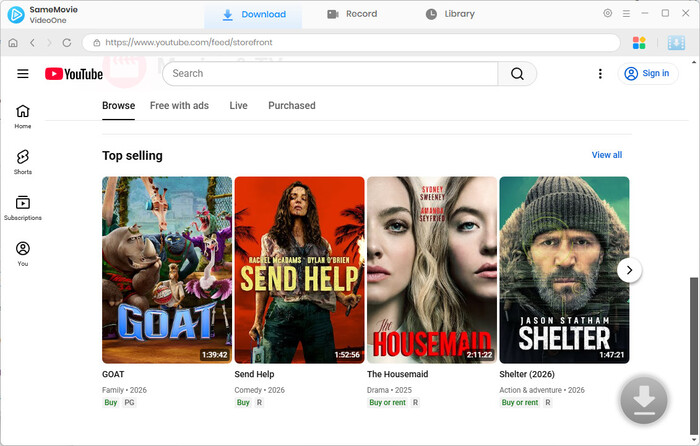The height and width of the screenshot is (446, 700).
Task: Open Home in YouTube sidebar
Action: pos(23,117)
